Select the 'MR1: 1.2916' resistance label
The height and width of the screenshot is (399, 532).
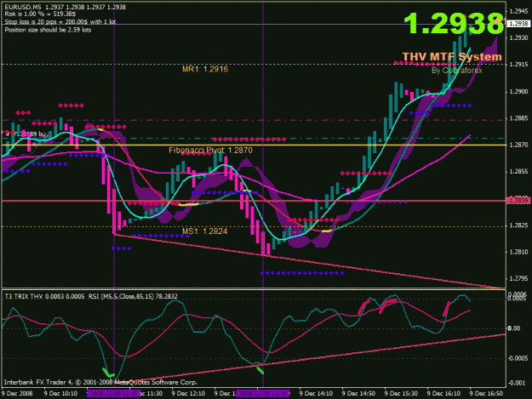205,69
